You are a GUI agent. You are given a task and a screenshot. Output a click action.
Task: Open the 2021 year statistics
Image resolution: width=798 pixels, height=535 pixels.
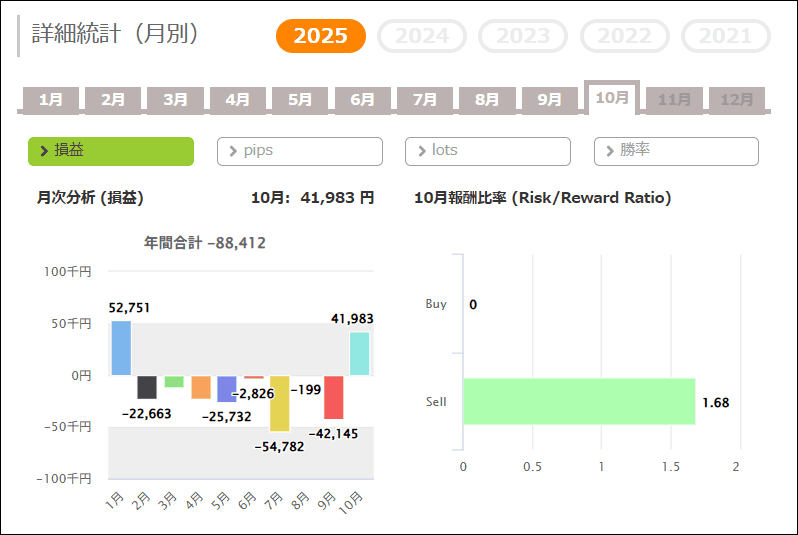click(x=725, y=36)
